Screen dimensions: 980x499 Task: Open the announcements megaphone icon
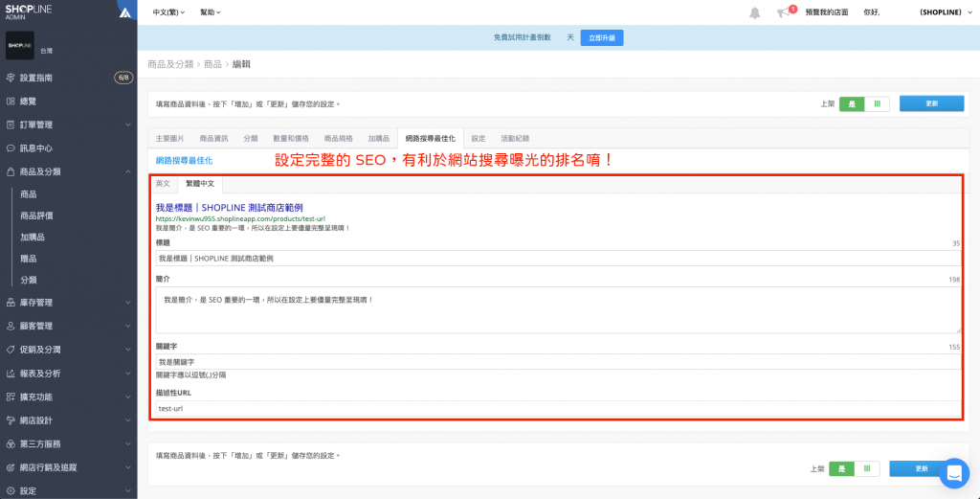[784, 12]
